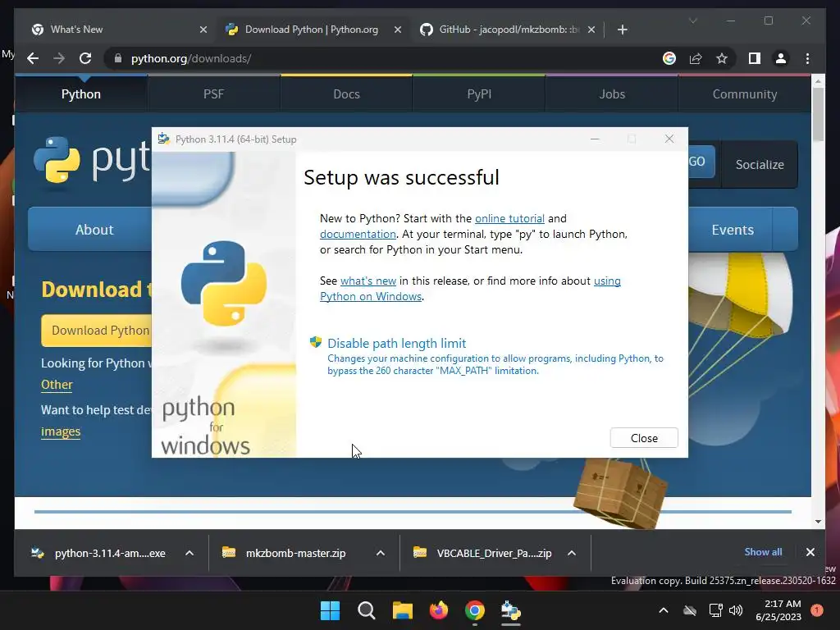The image size is (840, 630).
Task: Close the GitHub mkzbomb tab
Action: pyautogui.click(x=591, y=30)
